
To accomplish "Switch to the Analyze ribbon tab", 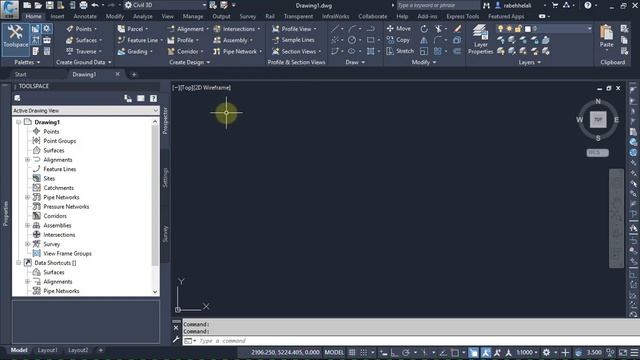I will point(143,17).
